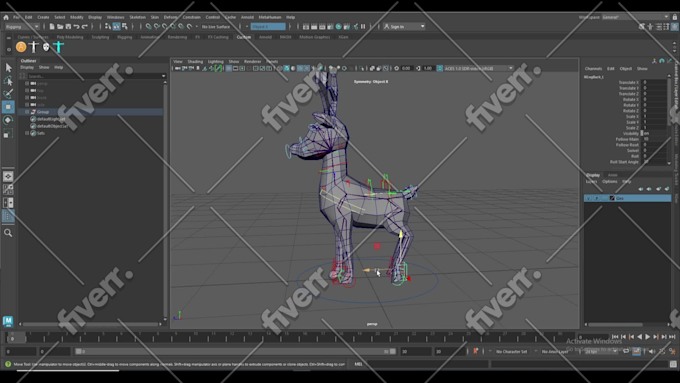Open the Skeleton menu
Viewport: 680px width, 383px height.
[137, 17]
